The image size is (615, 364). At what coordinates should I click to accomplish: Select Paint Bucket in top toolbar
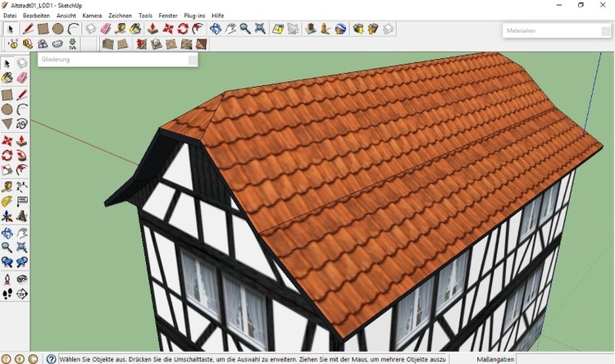(x=135, y=29)
